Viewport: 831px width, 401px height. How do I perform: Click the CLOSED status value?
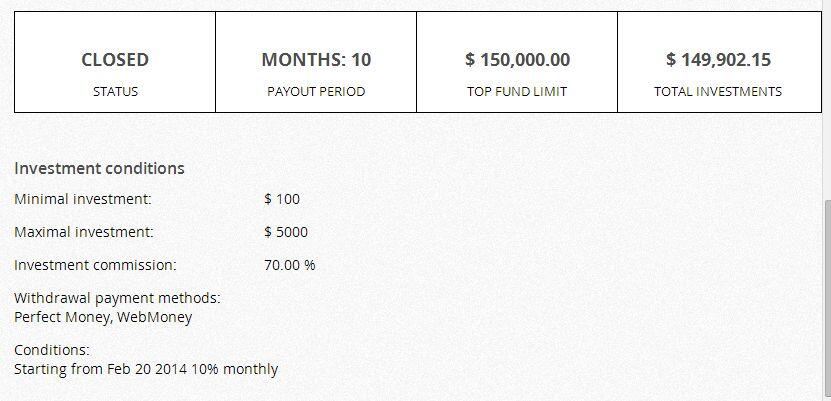tap(115, 60)
